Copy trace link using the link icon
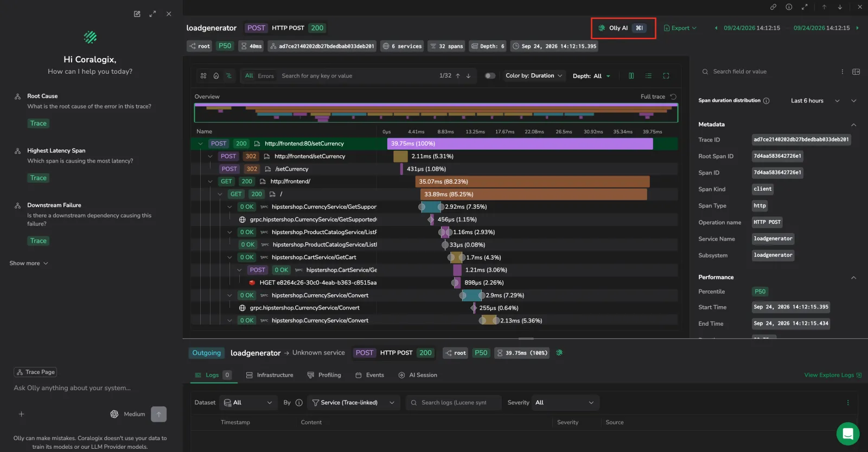This screenshot has height=452, width=868. click(x=773, y=7)
